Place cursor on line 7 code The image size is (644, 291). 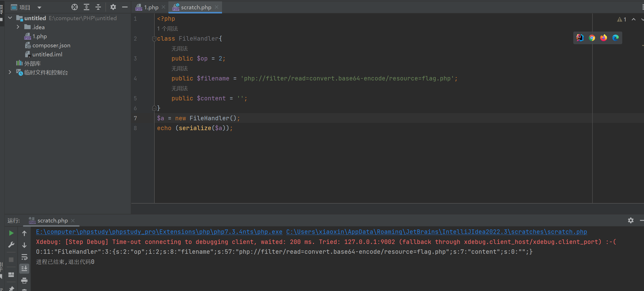(198, 118)
